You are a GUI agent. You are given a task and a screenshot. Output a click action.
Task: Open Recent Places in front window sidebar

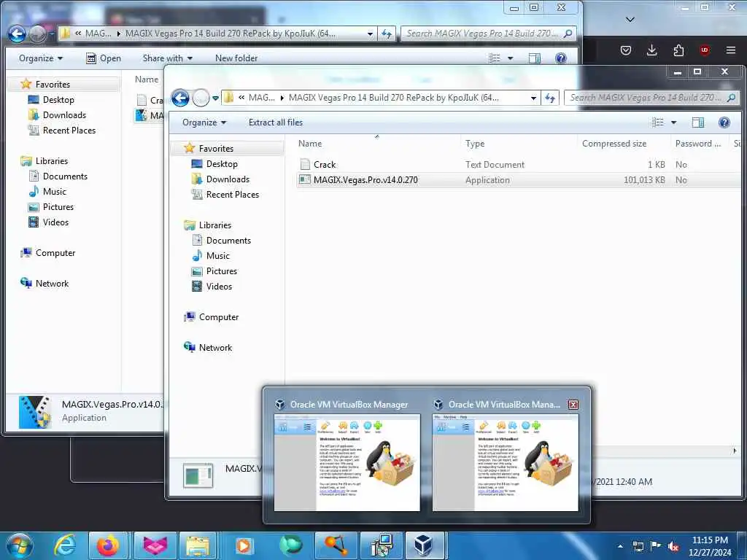point(233,194)
